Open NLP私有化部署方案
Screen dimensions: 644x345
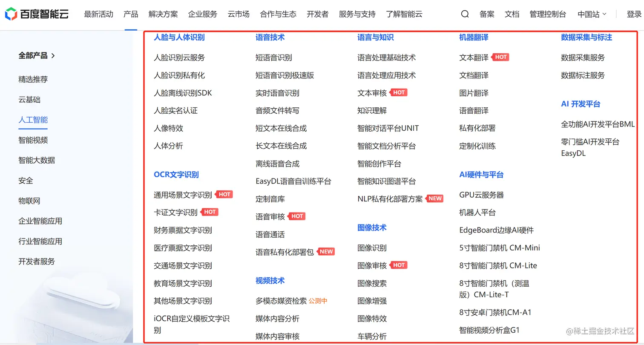tap(390, 199)
